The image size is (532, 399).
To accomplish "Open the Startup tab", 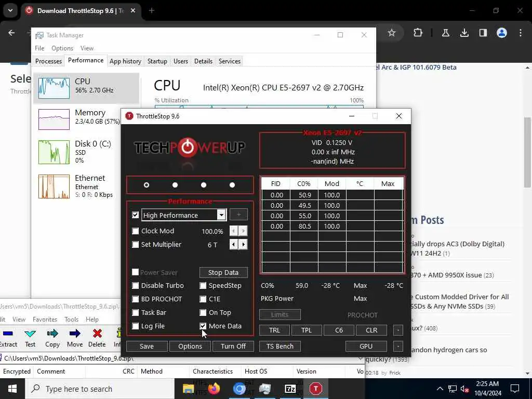I will click(x=157, y=61).
